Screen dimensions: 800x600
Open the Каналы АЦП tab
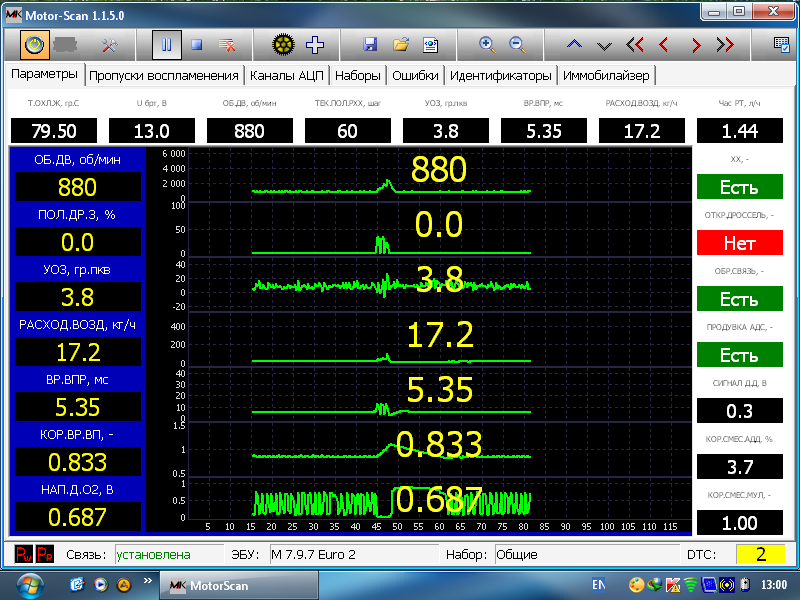coord(286,76)
